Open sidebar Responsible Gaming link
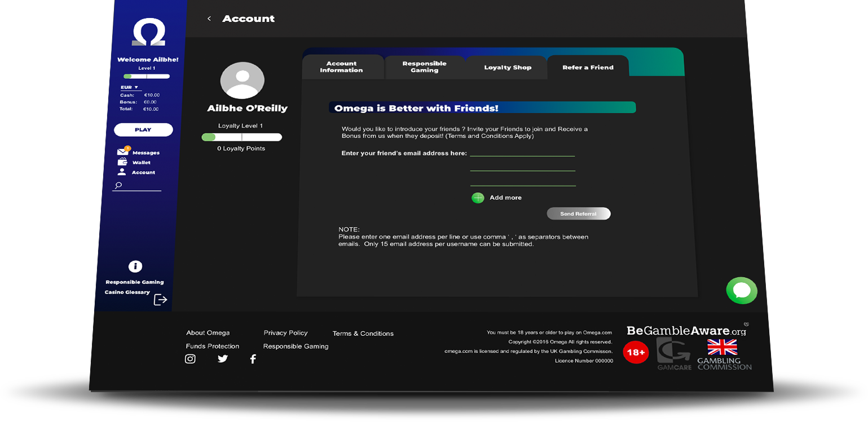This screenshot has width=868, height=422. (x=135, y=282)
